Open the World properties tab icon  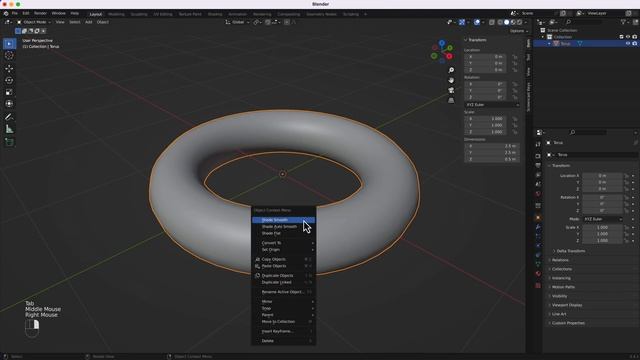(538, 193)
